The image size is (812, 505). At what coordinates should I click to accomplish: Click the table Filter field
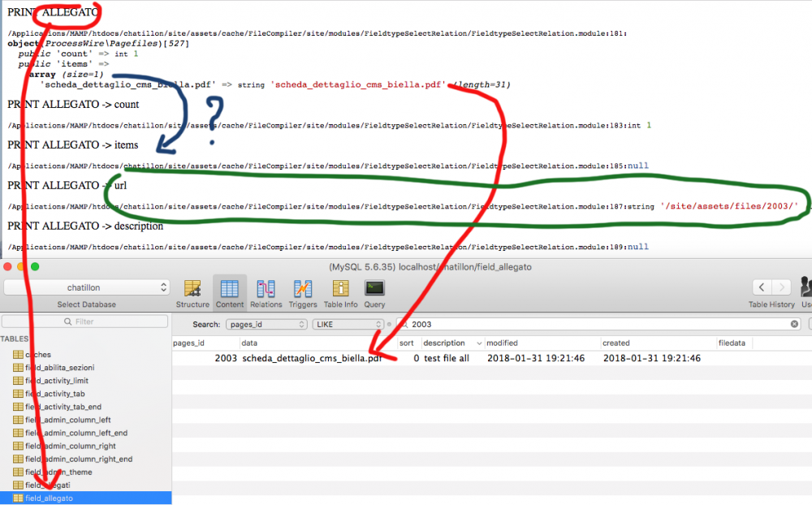84,322
